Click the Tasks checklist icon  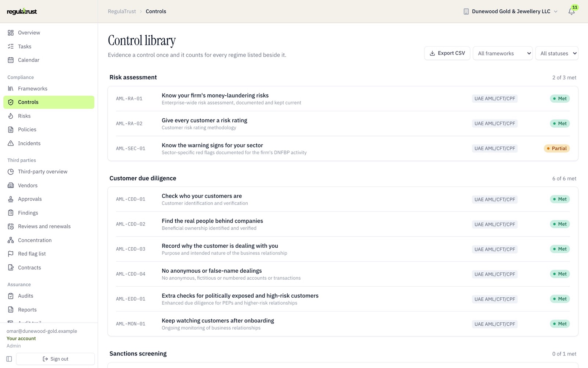point(11,46)
